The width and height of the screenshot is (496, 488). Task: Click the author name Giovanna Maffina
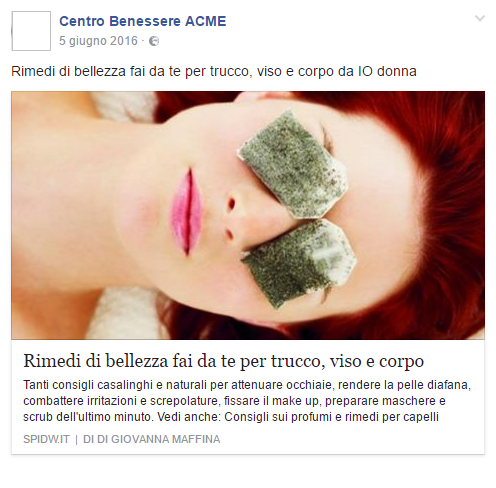tap(166, 439)
